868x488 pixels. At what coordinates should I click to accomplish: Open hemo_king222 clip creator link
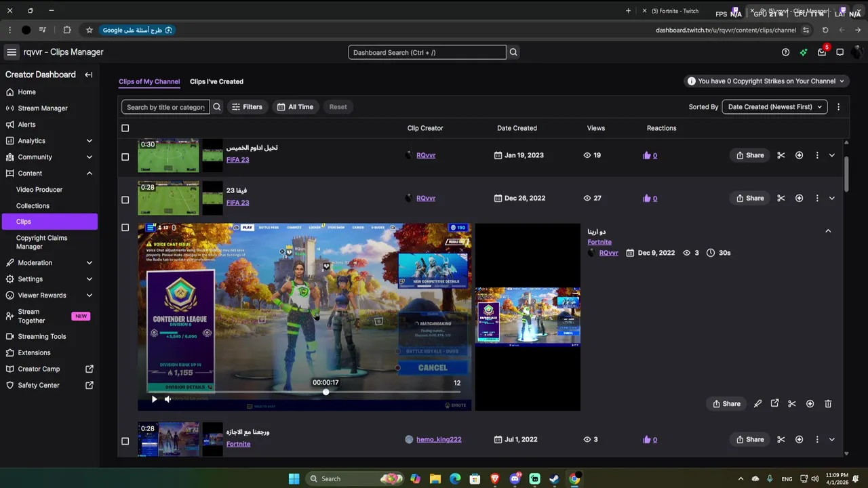tap(439, 439)
